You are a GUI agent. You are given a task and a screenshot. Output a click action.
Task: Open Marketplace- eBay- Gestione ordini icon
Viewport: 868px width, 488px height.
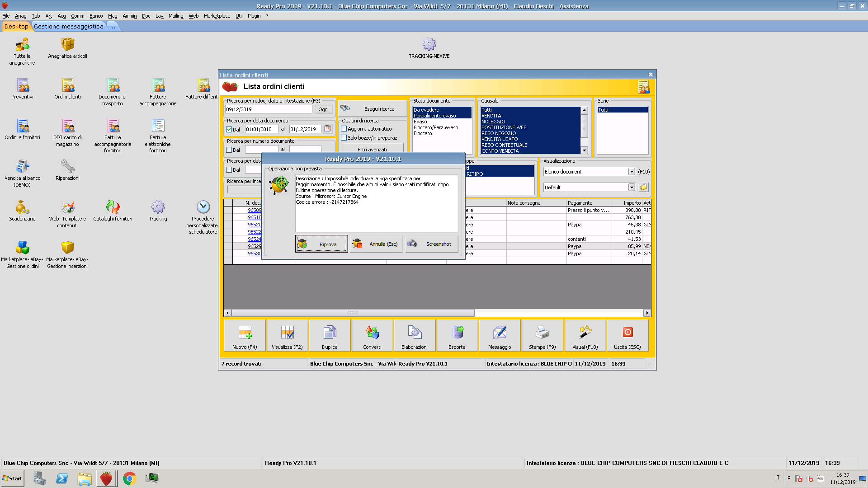(22, 255)
